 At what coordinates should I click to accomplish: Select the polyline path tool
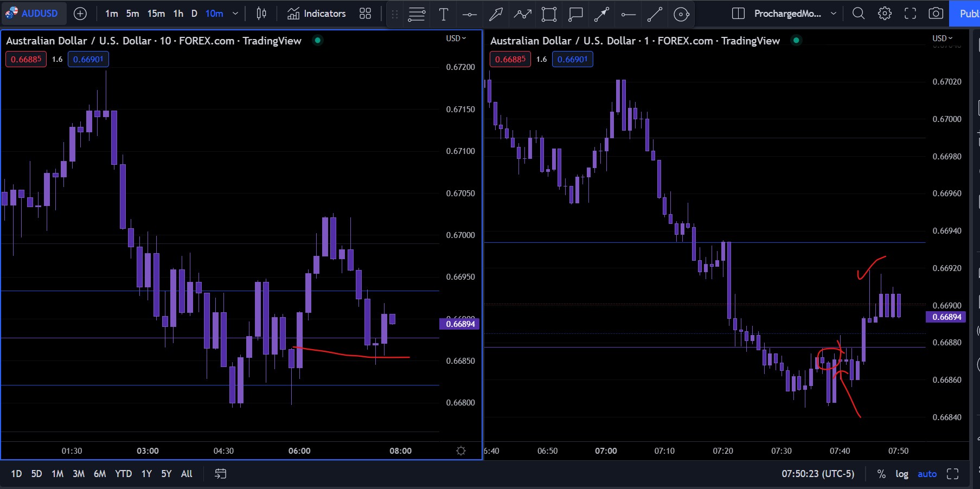(523, 15)
